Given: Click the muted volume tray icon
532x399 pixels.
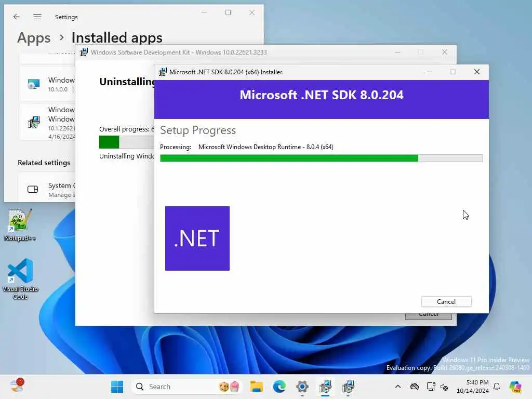Looking at the screenshot, I should pyautogui.click(x=444, y=387).
